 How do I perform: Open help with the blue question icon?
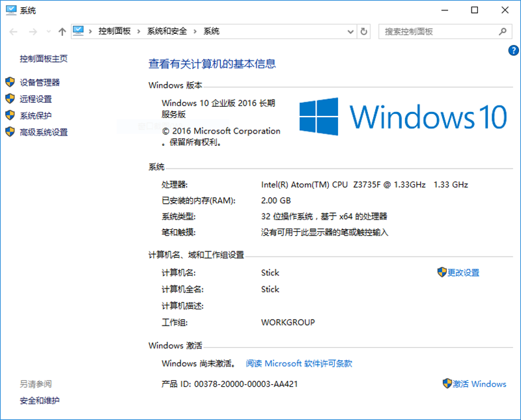[513, 51]
